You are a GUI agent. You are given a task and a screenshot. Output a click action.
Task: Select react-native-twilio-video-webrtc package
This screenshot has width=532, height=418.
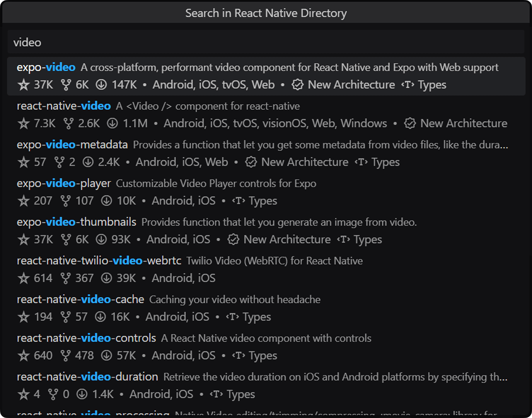(266, 269)
